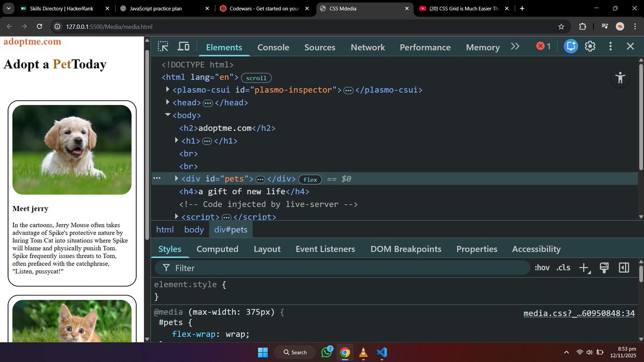The width and height of the screenshot is (644, 362).
Task: Click the flex badge next to div#pets
Action: click(310, 179)
